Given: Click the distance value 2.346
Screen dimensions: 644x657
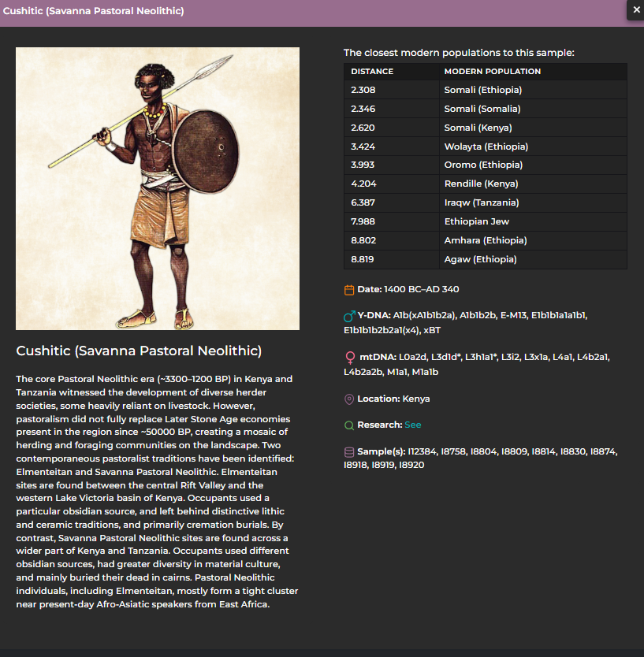Looking at the screenshot, I should pyautogui.click(x=363, y=109).
